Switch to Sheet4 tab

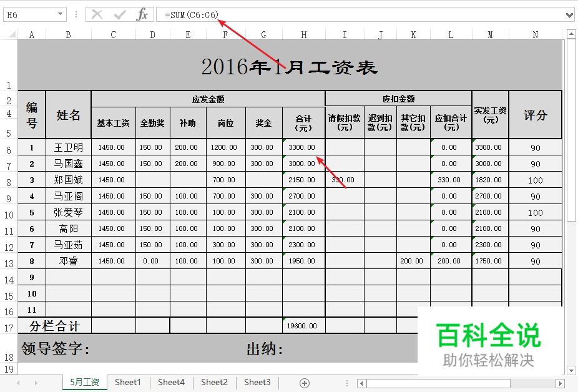point(171,382)
